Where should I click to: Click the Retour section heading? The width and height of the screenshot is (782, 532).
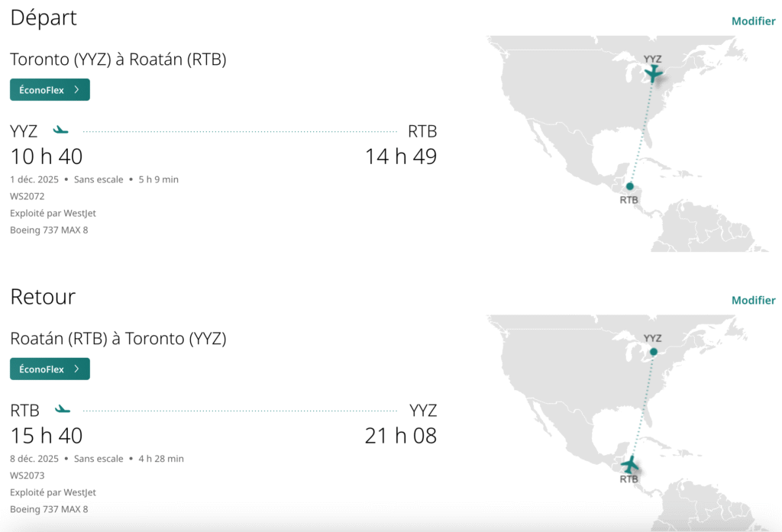[x=43, y=296]
